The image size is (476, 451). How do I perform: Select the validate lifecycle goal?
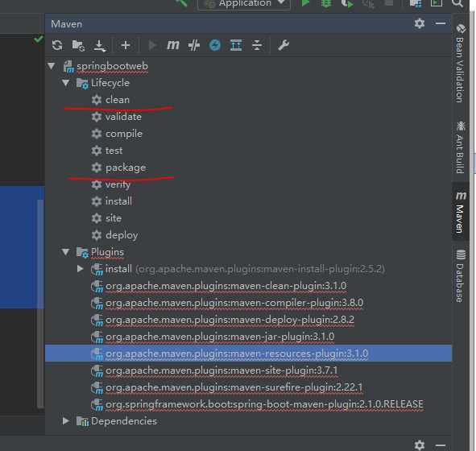point(123,117)
